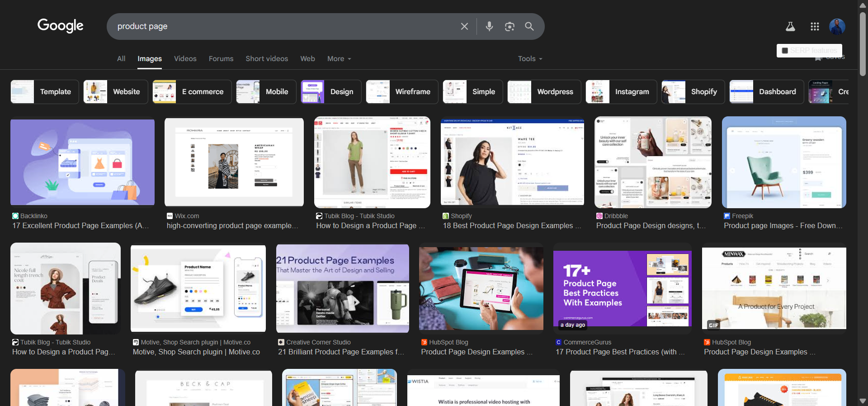
Task: Open the Dribbble self care collage thumbnail
Action: coord(653,162)
